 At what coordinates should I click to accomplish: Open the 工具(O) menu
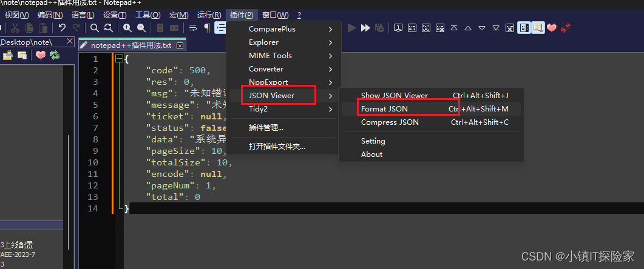(x=148, y=15)
